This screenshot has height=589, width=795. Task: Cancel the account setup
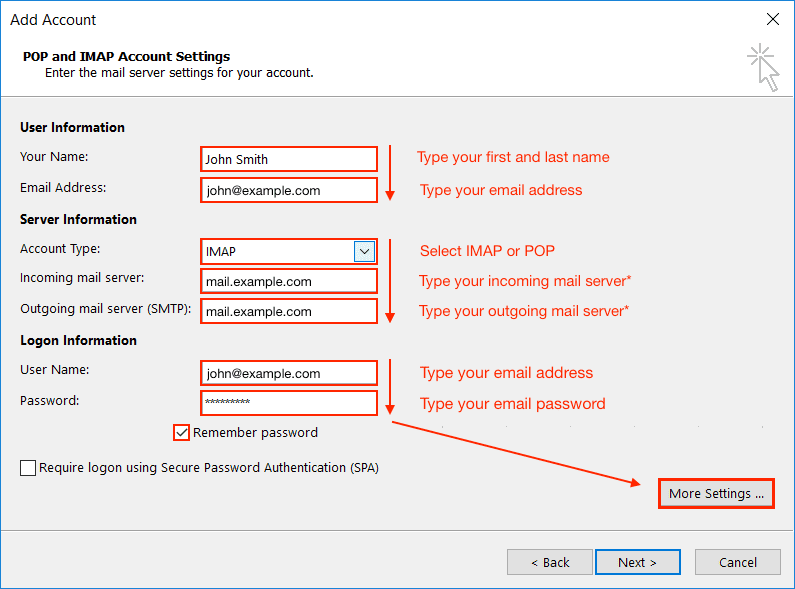coord(738,562)
